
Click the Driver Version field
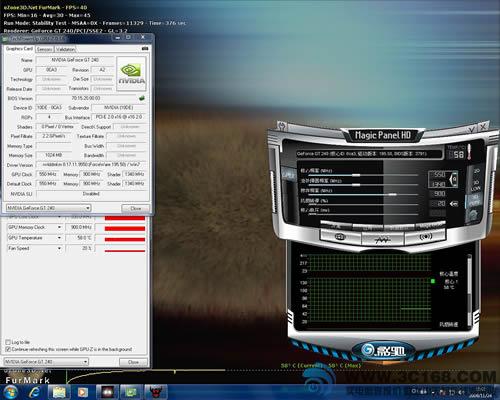91,164
